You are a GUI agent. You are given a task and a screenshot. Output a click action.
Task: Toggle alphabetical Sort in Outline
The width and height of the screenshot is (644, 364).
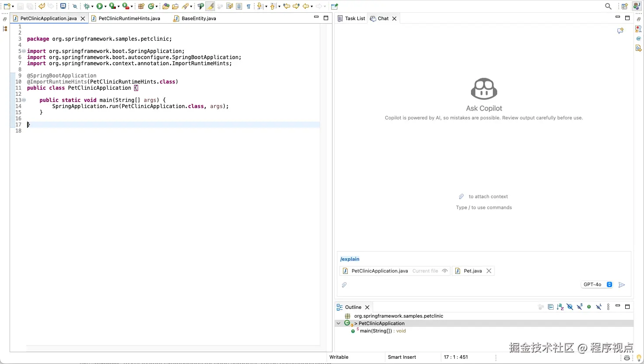point(560,307)
